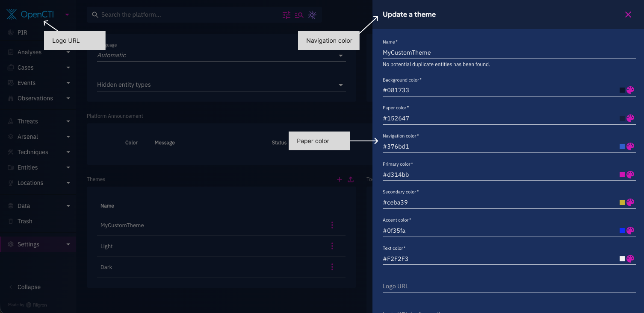Image resolution: width=644 pixels, height=313 pixels.
Task: Open advanced search filters icon
Action: click(287, 15)
